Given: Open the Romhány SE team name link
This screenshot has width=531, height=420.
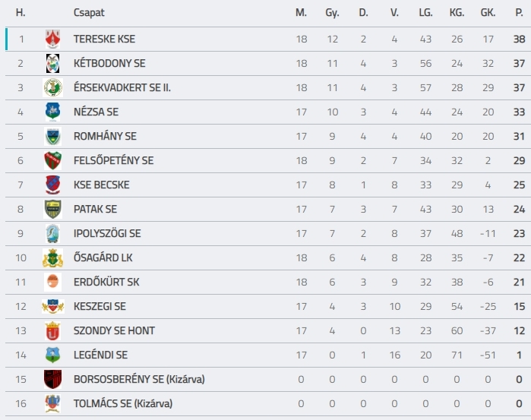Looking at the screenshot, I should click(105, 137).
